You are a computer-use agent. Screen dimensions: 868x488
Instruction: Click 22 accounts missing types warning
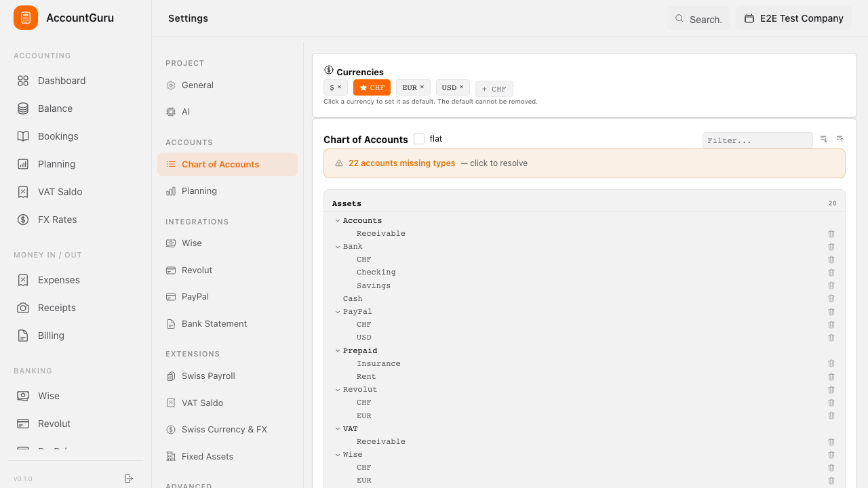585,163
